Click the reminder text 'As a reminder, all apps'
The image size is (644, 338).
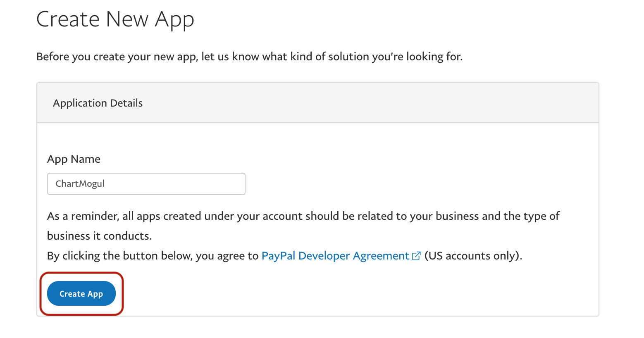[x=104, y=216]
